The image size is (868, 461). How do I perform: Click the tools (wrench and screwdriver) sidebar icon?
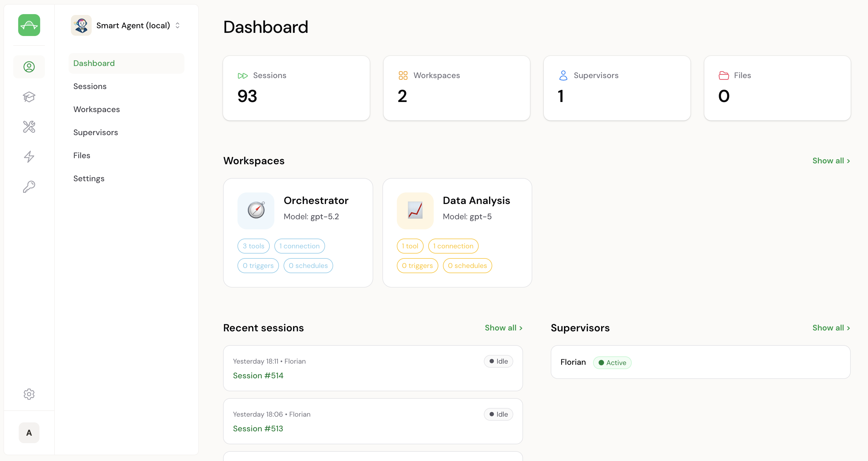(x=29, y=127)
